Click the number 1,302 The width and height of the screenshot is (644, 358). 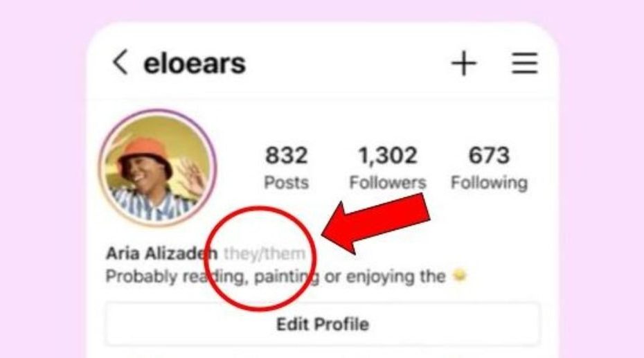pos(388,156)
